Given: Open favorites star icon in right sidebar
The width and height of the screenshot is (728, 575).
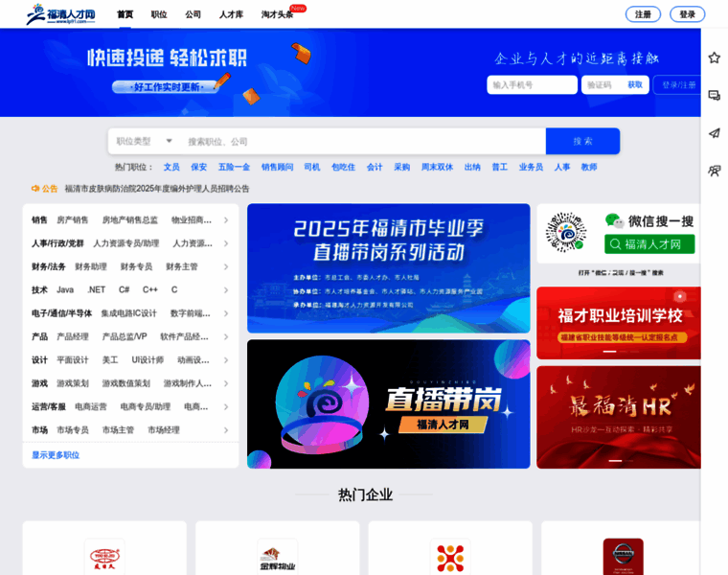Looking at the screenshot, I should coord(714,57).
